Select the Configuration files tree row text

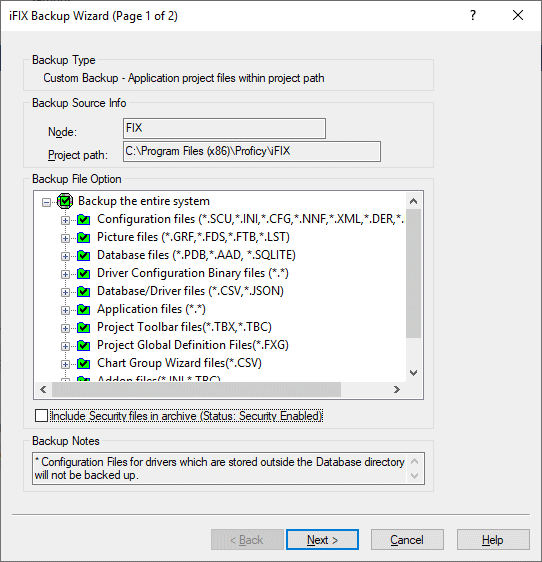[x=251, y=219]
